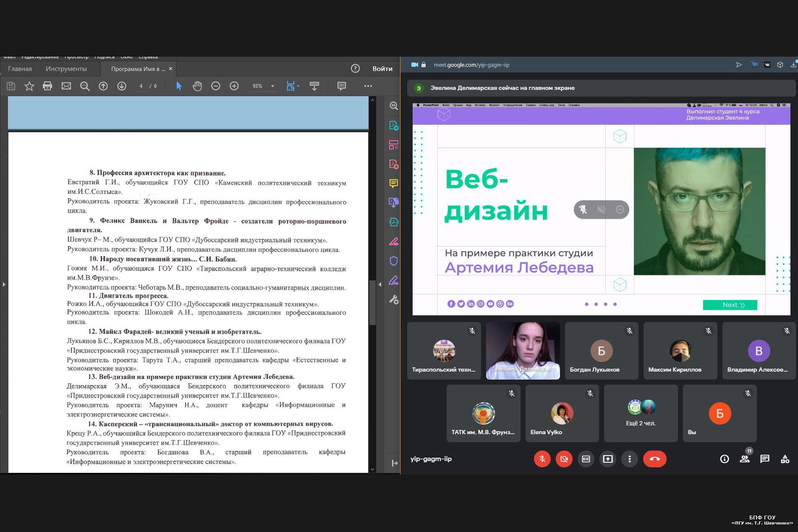Unmute microphone in Google Meet
The height and width of the screenshot is (532, 798).
tap(542, 459)
